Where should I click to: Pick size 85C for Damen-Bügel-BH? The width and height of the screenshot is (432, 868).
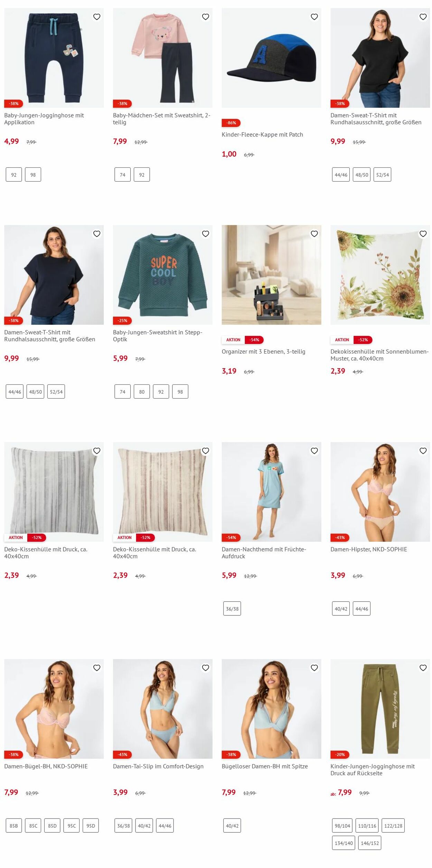coord(33,826)
